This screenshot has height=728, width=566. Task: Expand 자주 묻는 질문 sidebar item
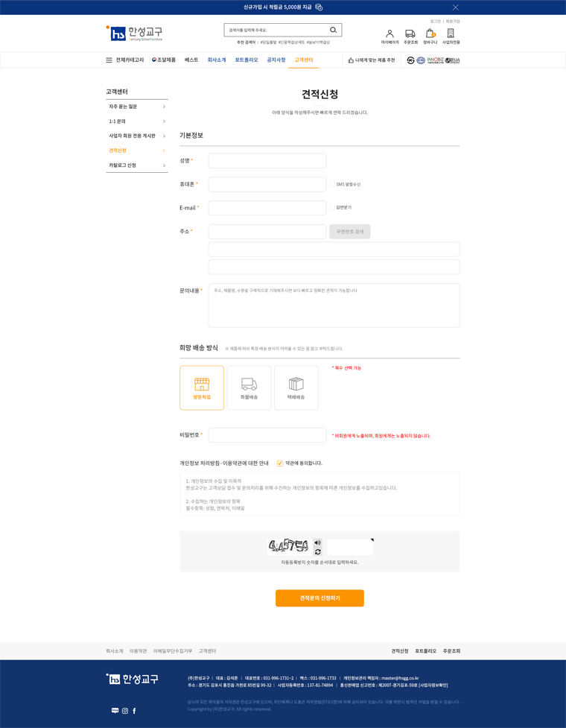(x=137, y=107)
